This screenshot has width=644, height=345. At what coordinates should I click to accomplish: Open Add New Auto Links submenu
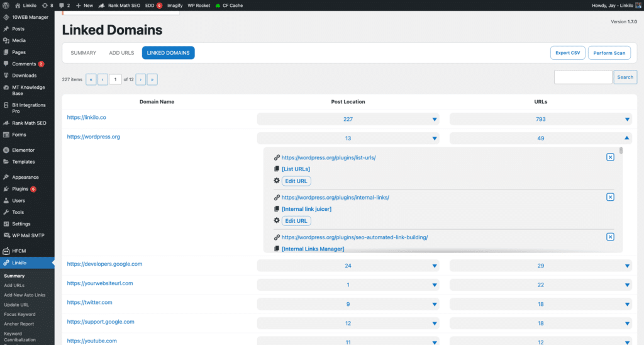click(x=25, y=295)
